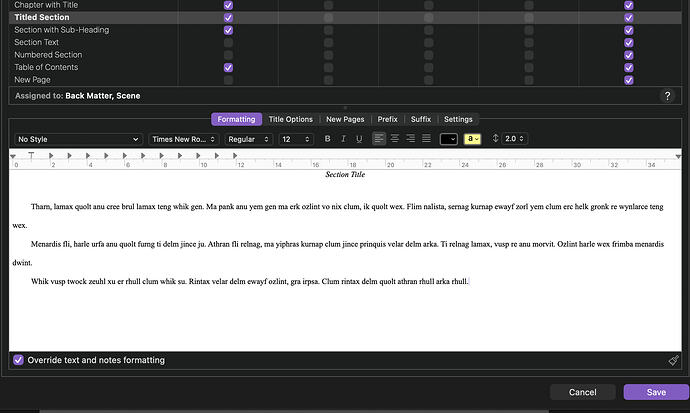
Task: Click into paragraph starting "Tham, lamax quolt"
Action: (x=338, y=216)
